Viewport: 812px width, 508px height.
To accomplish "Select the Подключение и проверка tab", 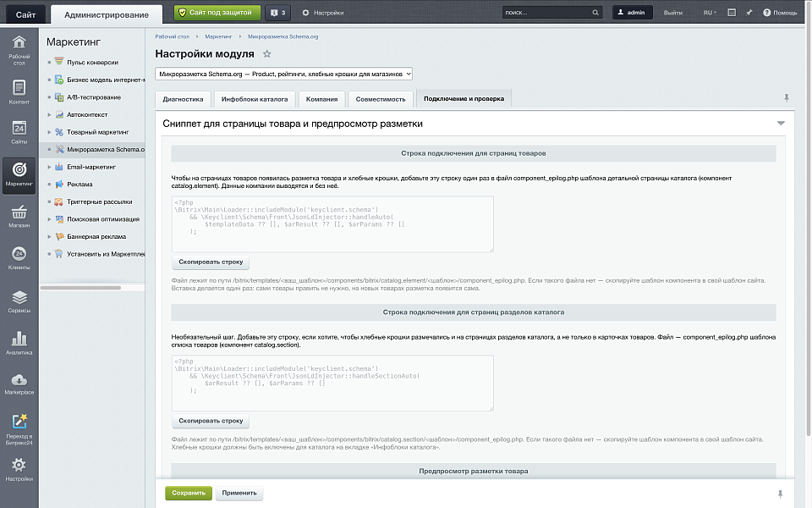I will (x=464, y=98).
